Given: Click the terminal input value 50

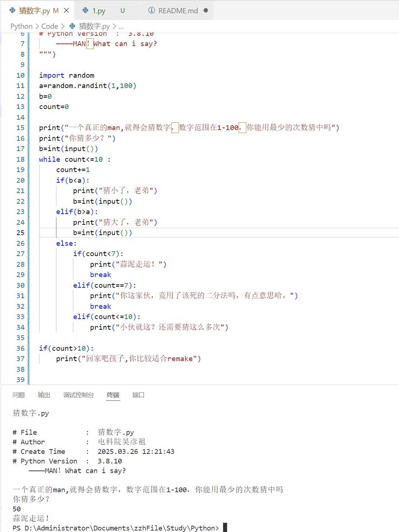Looking at the screenshot, I should [x=17, y=509].
